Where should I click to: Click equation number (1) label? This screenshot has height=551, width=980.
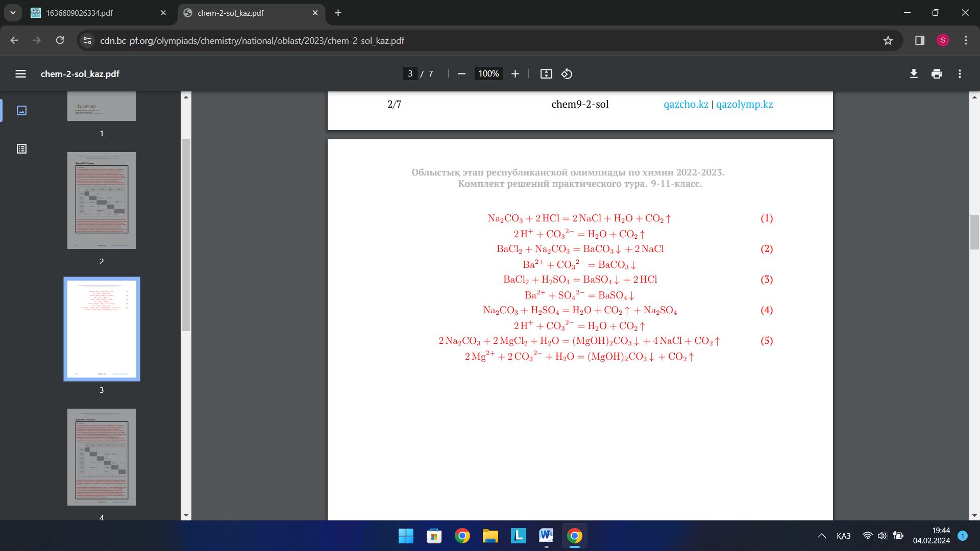coord(767,218)
